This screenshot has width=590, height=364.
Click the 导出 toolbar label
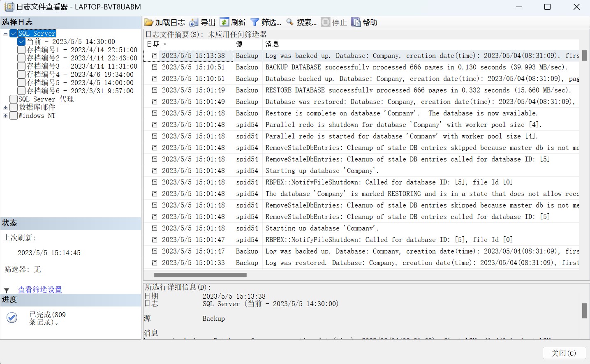tap(208, 23)
